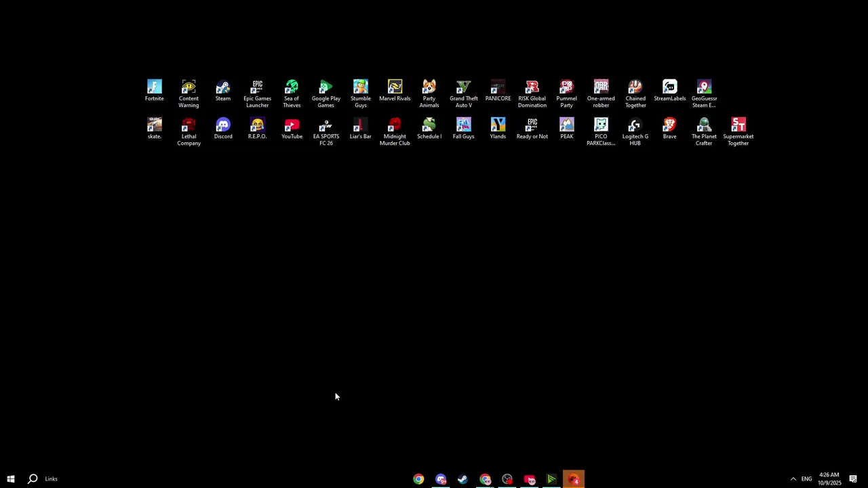Viewport: 868px width, 488px height.
Task: Select the Fortnite desktop shortcut
Action: click(x=154, y=91)
